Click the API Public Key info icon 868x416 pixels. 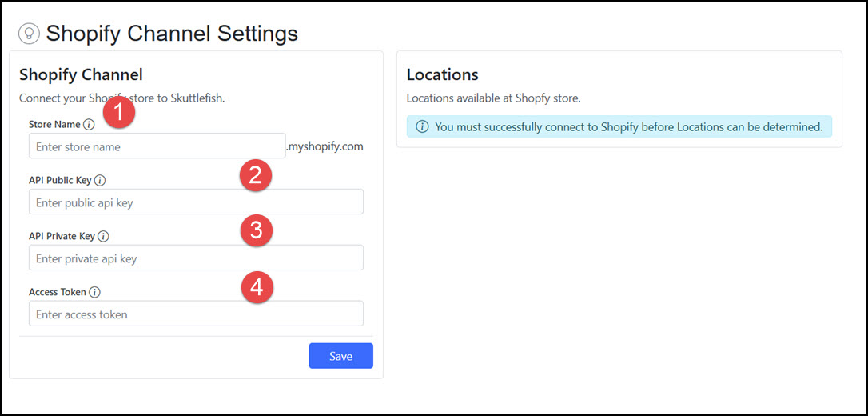(100, 181)
